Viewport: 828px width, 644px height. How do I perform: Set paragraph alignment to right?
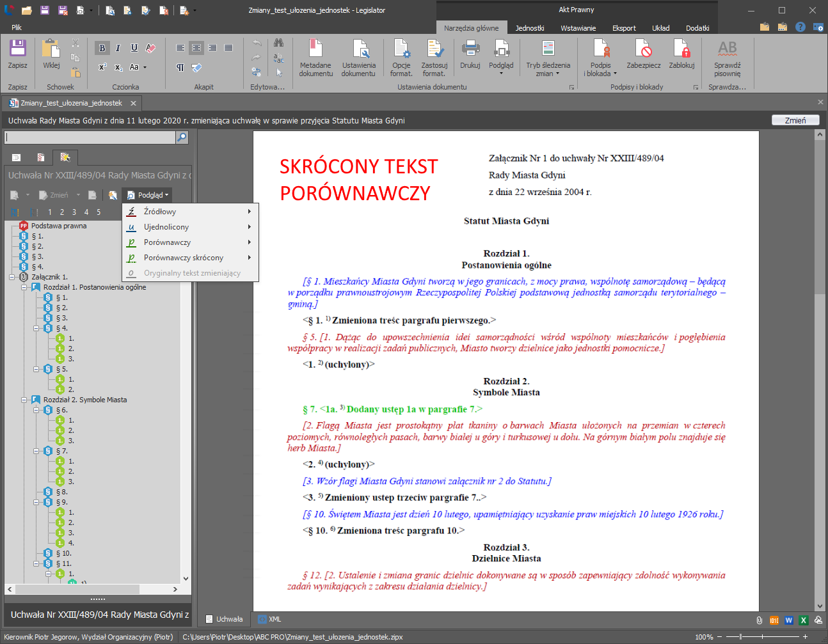click(212, 48)
